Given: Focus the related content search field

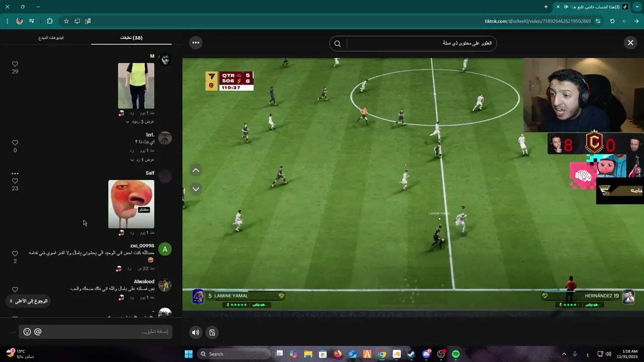Looking at the screenshot, I should coord(421,43).
